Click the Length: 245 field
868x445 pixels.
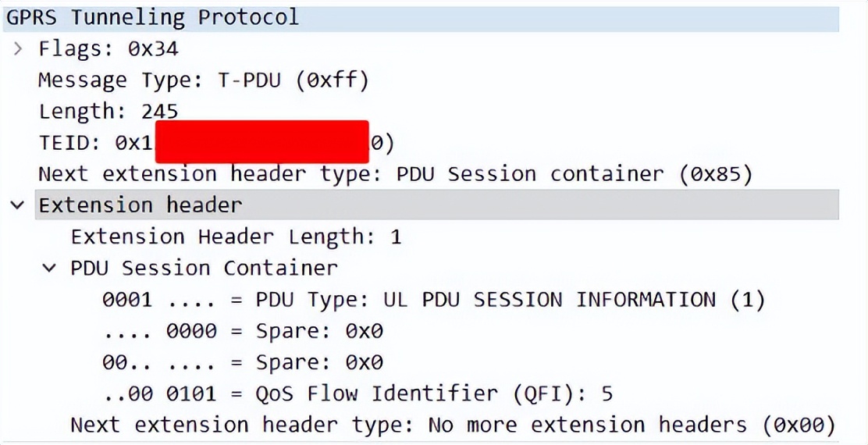108,112
